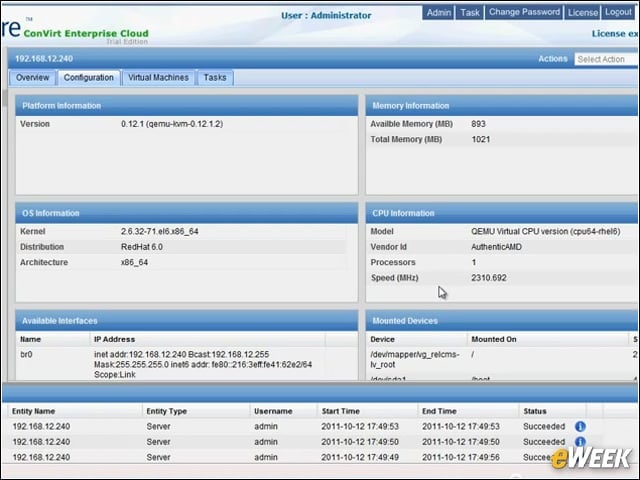Click the CPU Information panel header

coord(503,213)
